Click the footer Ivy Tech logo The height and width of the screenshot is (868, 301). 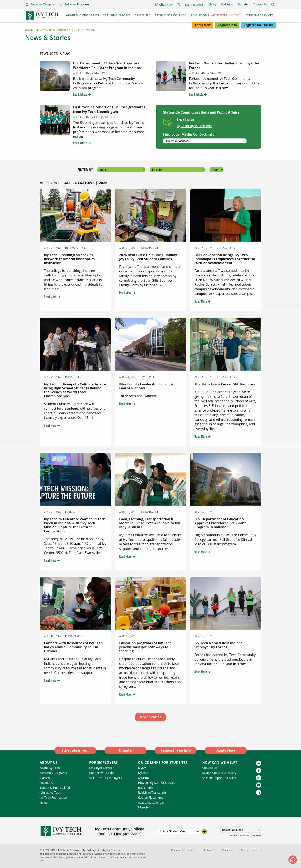pyautogui.click(x=61, y=831)
